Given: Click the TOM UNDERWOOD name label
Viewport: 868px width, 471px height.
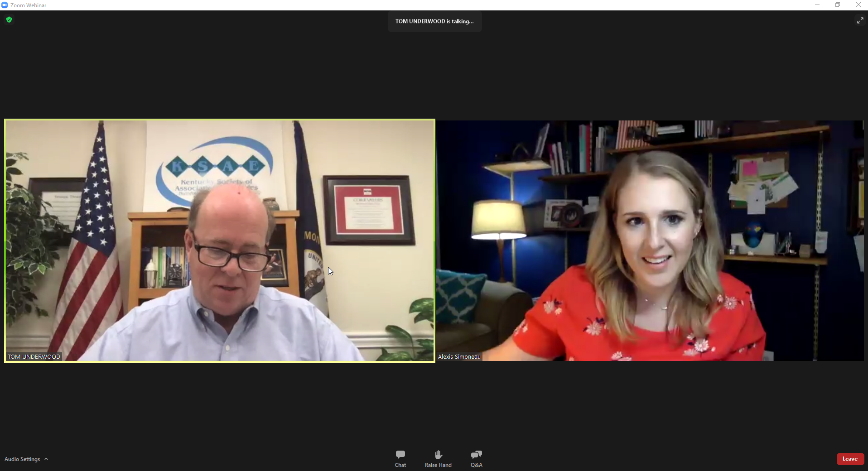Looking at the screenshot, I should [x=34, y=357].
